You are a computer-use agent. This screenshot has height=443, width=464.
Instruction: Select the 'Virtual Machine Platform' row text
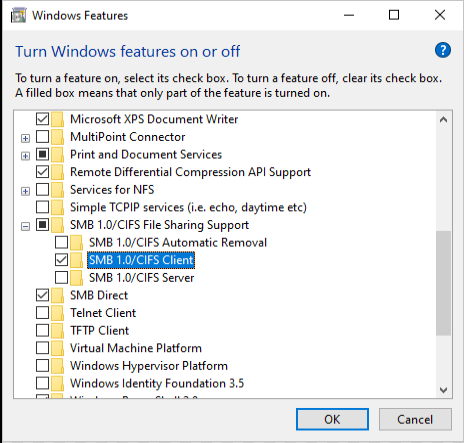point(136,348)
